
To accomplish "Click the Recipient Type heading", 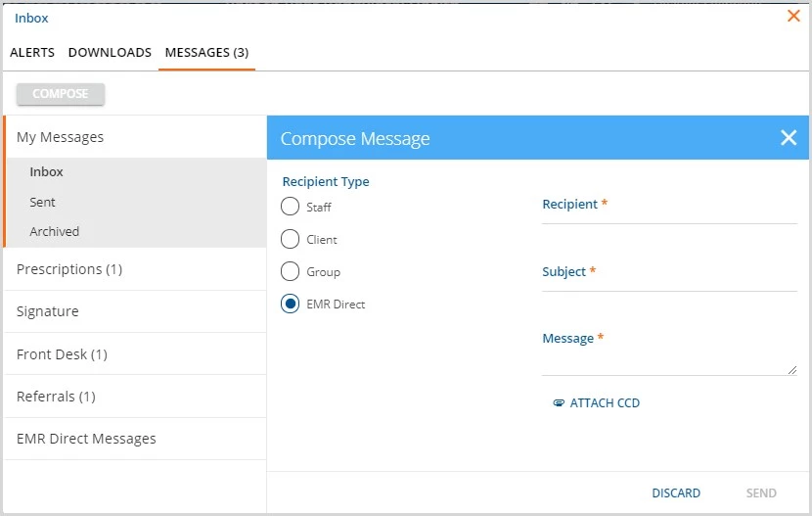I will point(326,181).
